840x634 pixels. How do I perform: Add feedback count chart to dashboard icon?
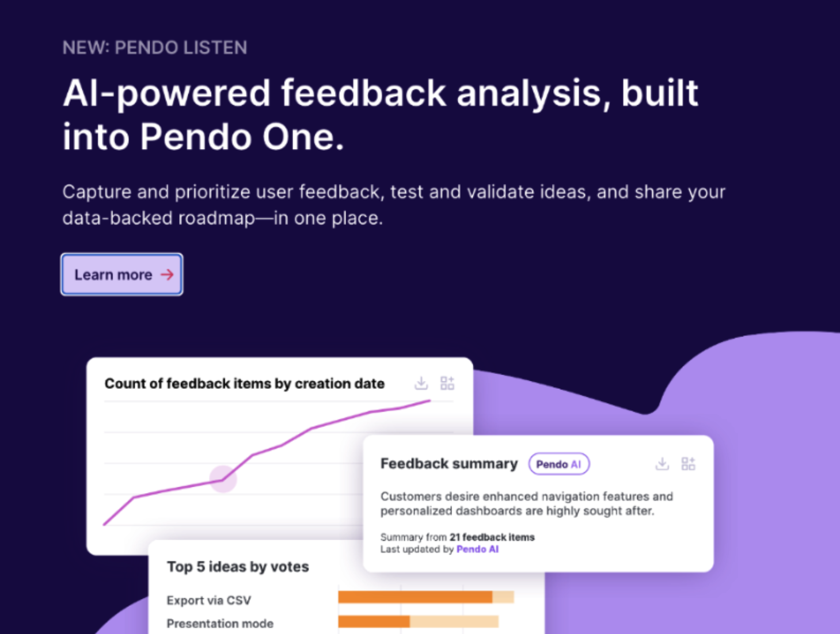tap(447, 383)
